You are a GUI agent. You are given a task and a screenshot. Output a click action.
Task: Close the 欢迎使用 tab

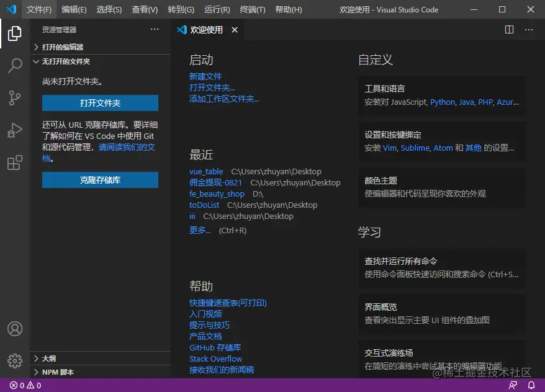tap(235, 30)
